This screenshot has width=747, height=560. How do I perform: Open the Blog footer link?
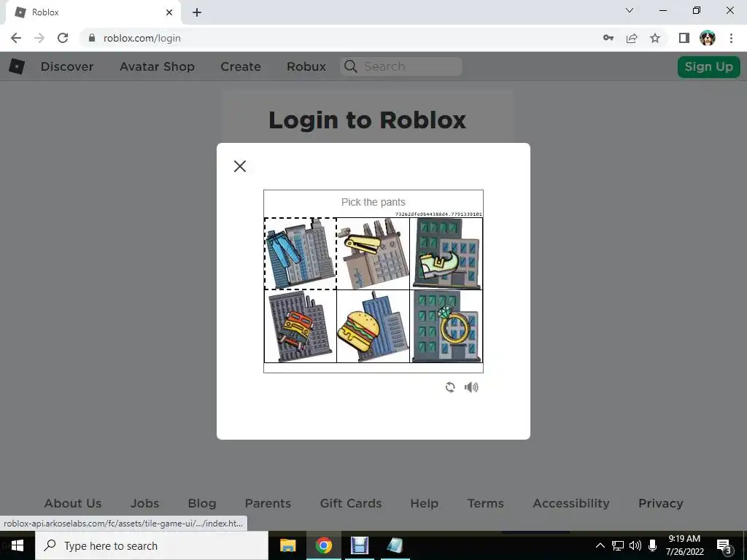pyautogui.click(x=202, y=503)
